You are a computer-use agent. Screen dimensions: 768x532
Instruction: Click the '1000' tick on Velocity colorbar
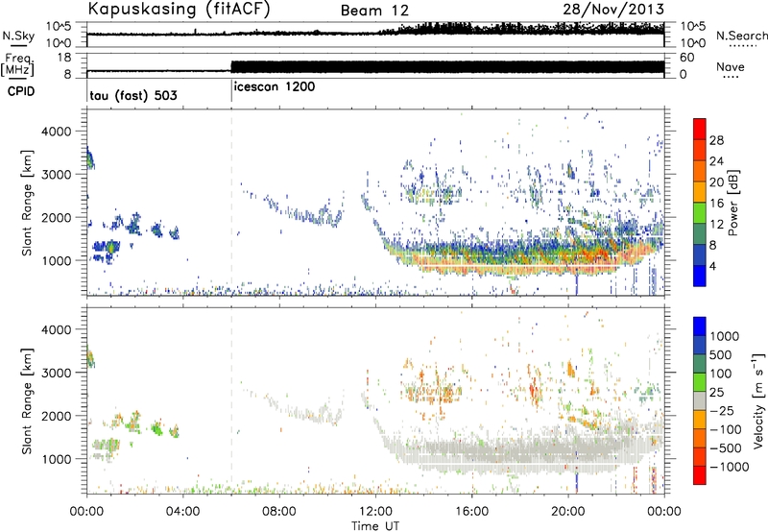click(x=725, y=336)
